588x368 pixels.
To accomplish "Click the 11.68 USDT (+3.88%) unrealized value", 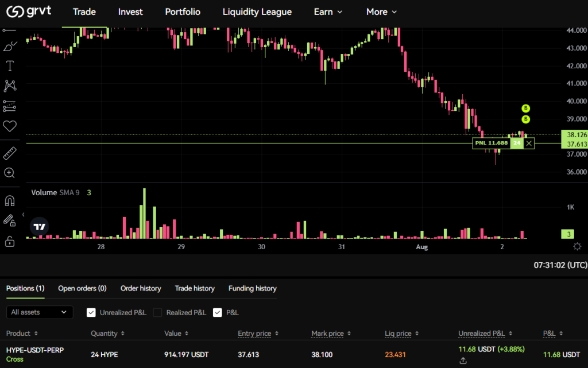I will point(492,349).
